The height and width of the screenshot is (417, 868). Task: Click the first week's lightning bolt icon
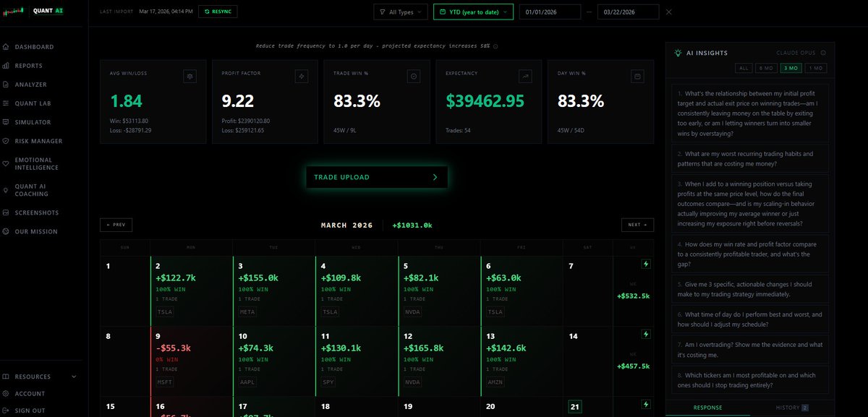[646, 265]
